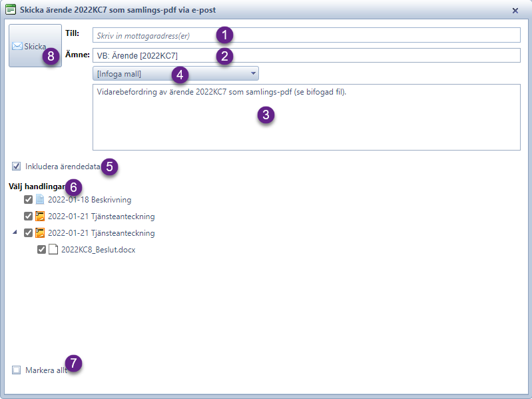Close the Skicka ärende dialog
Viewport: 532px width, 399px height.
[x=515, y=11]
